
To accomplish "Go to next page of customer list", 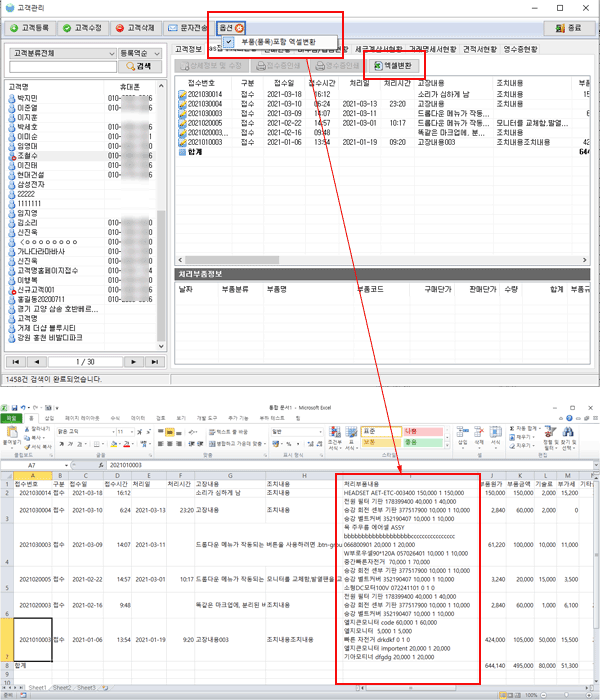I will click(x=133, y=362).
